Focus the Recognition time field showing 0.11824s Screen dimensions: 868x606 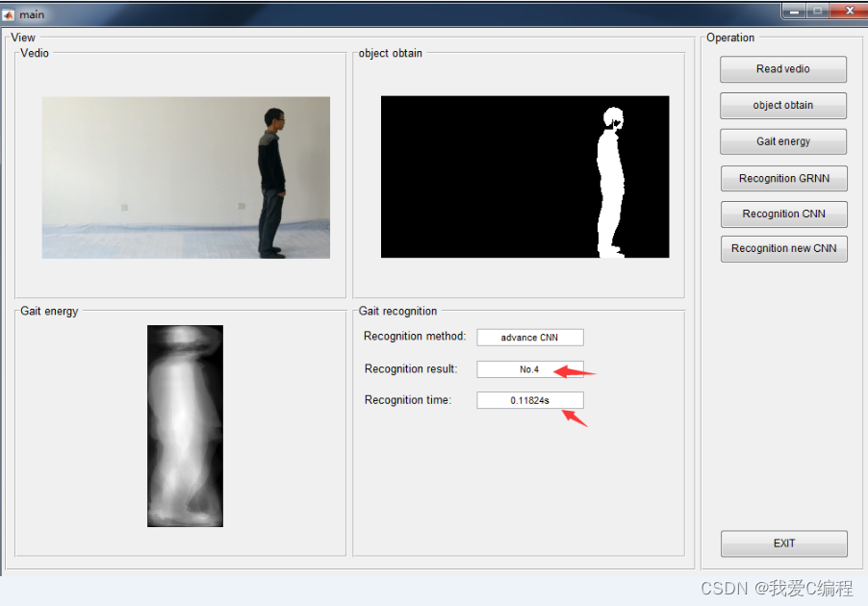point(529,400)
